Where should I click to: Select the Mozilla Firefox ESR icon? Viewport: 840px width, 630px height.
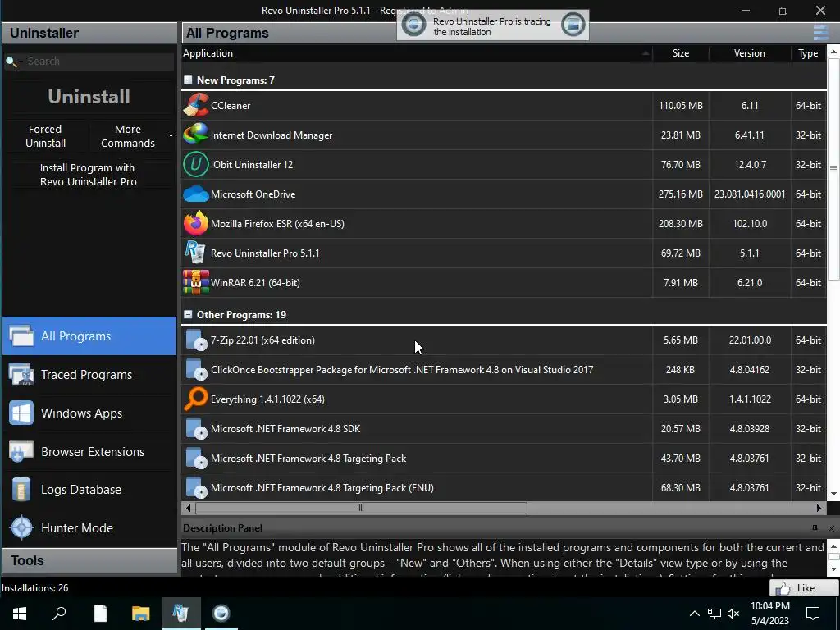195,223
